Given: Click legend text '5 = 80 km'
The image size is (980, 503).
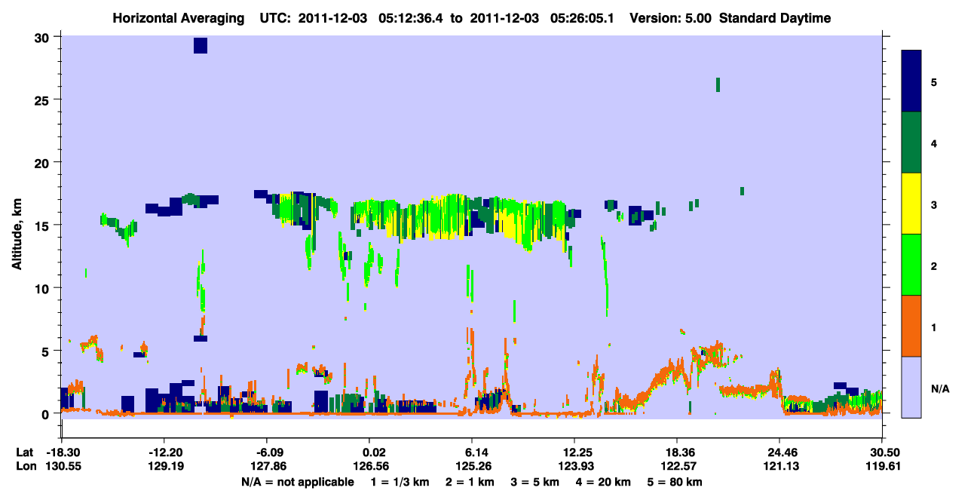Looking at the screenshot, I should pos(676,482).
